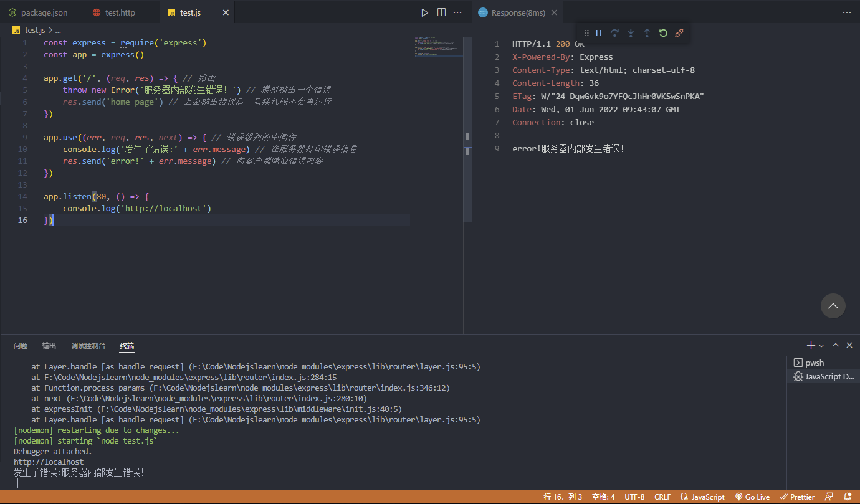Click the debug Step Over icon
The width and height of the screenshot is (860, 504).
[614, 33]
